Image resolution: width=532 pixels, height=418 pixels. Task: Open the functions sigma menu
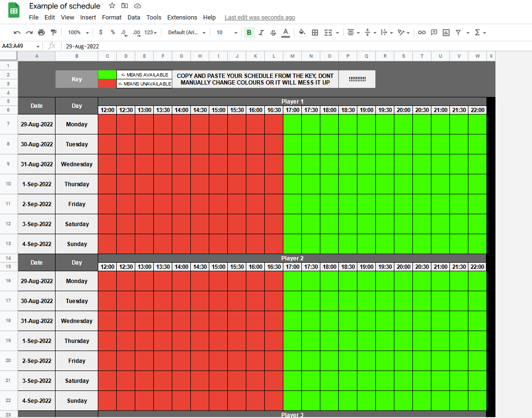[480, 33]
